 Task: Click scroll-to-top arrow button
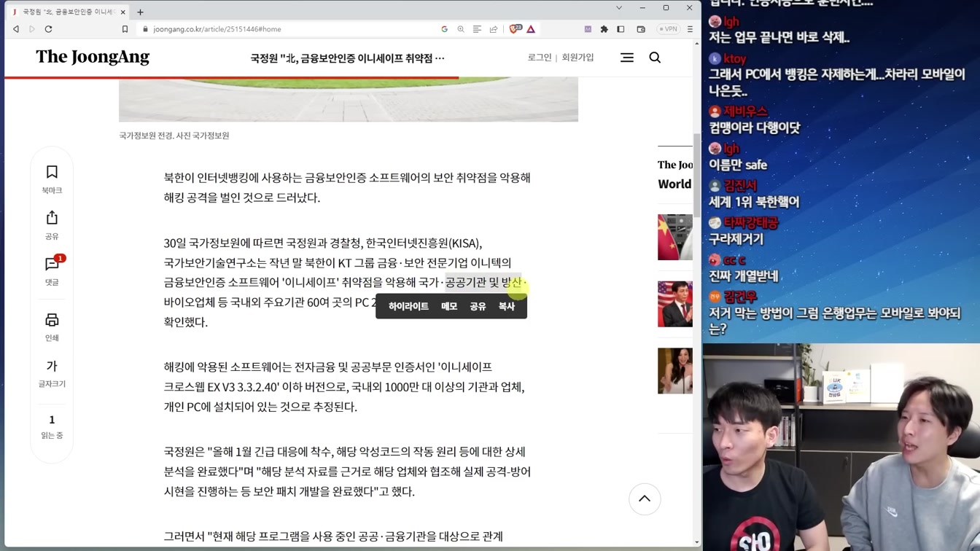point(645,499)
